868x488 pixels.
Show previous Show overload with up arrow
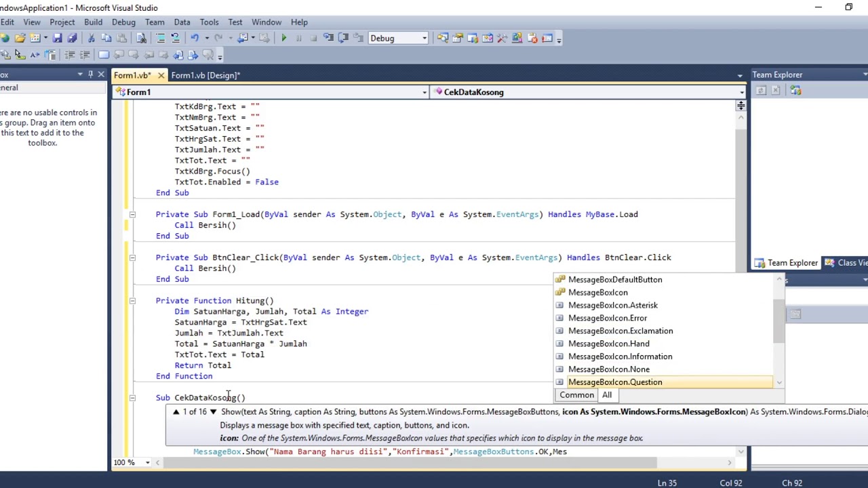(176, 412)
